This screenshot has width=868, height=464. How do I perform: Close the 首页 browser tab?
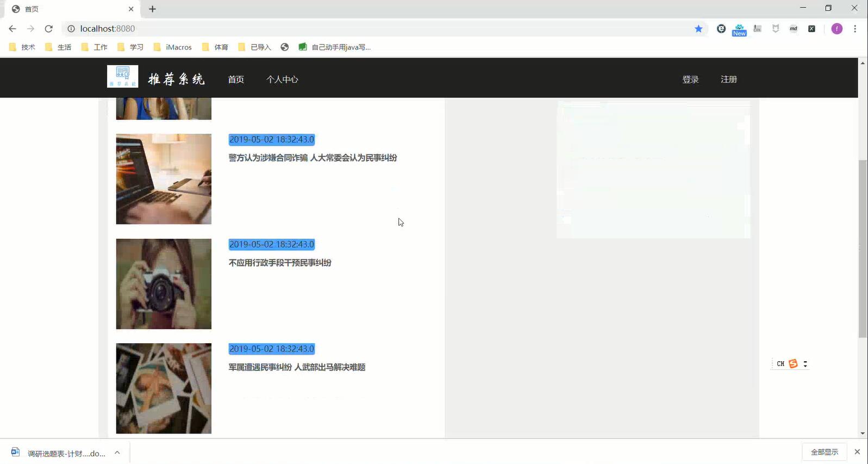(131, 9)
